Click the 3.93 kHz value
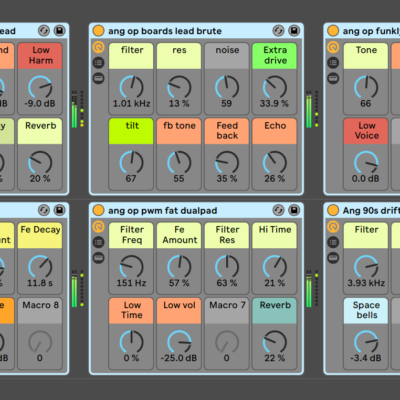 [366, 283]
